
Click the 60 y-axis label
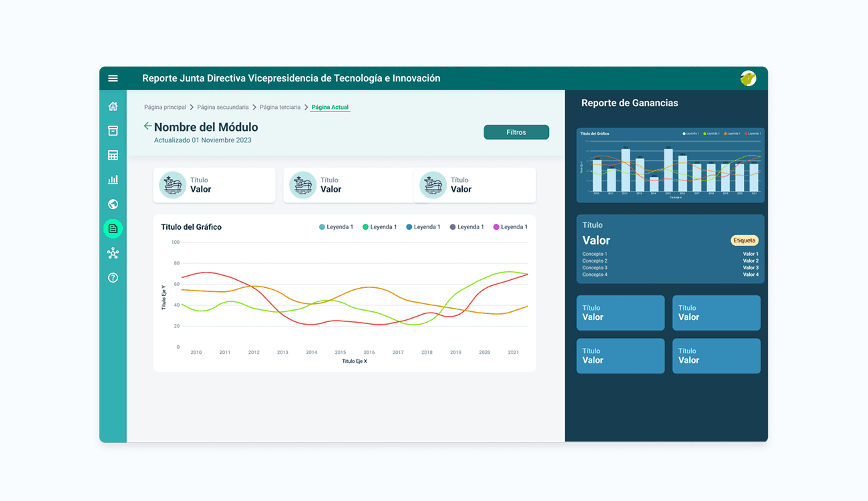[176, 284]
